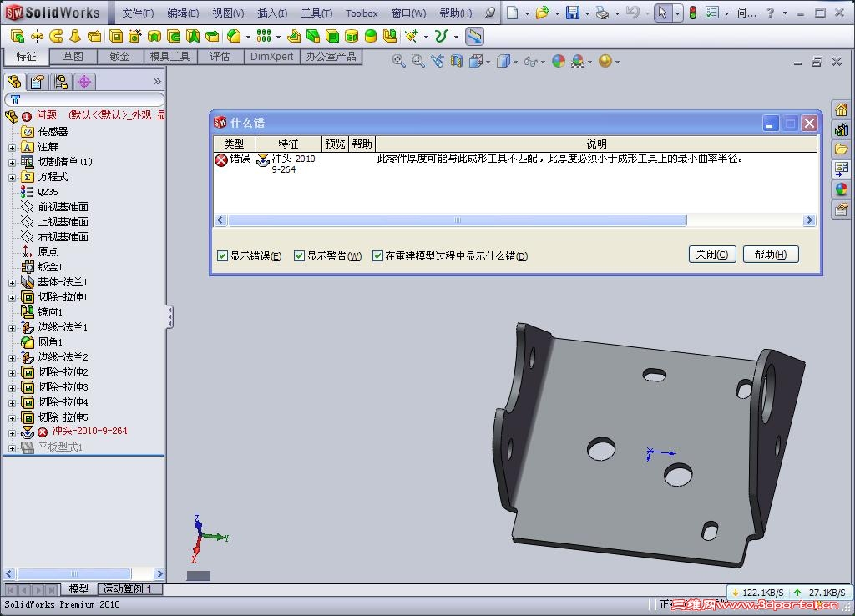This screenshot has width=855, height=616.
Task: Open the Display Style dropdown arrow
Action: pyautogui.click(x=515, y=62)
